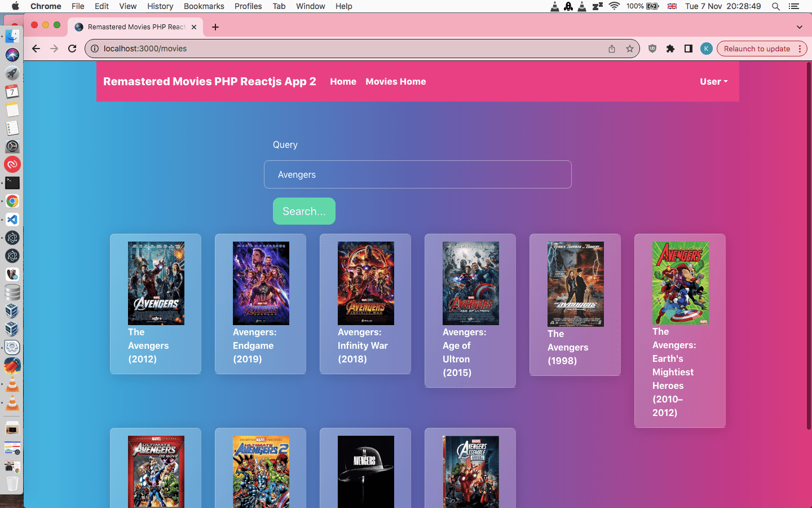Open the Apple menu
Viewport: 812px width, 508px height.
[15, 6]
